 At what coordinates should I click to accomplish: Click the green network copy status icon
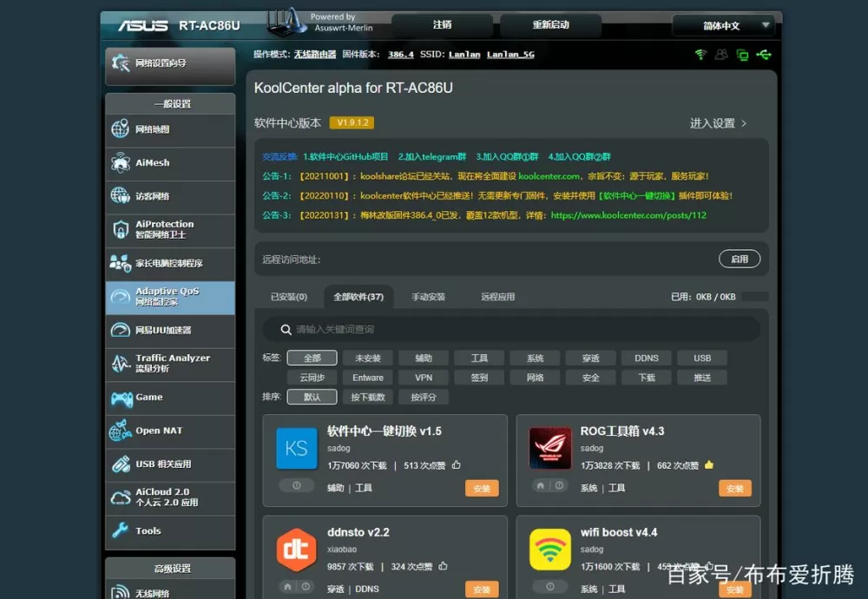click(742, 54)
